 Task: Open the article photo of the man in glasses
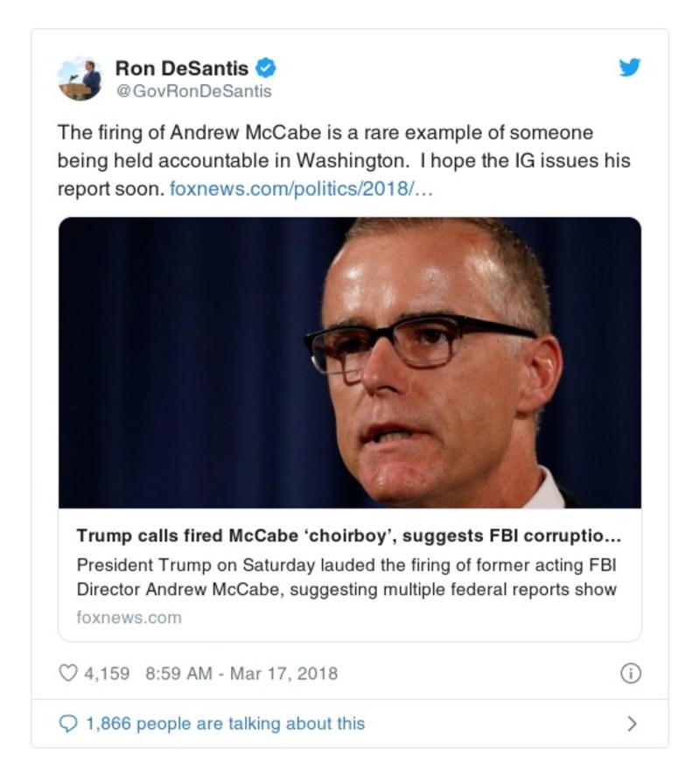(350, 362)
